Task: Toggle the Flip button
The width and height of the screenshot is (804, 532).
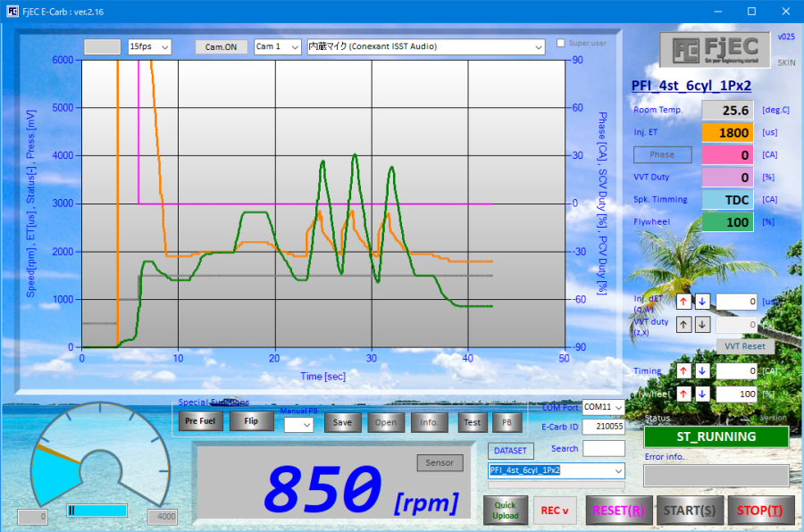Action: click(x=251, y=421)
